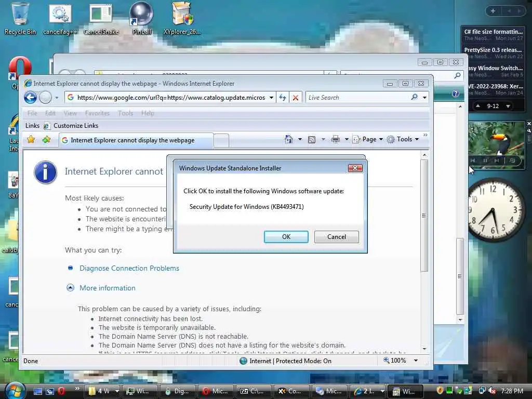
Task: Open slideshow gadget options wrench
Action: [x=528, y=130]
